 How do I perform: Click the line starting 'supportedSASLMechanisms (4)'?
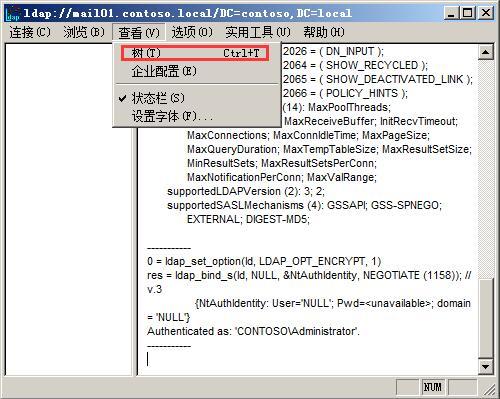[x=304, y=205]
